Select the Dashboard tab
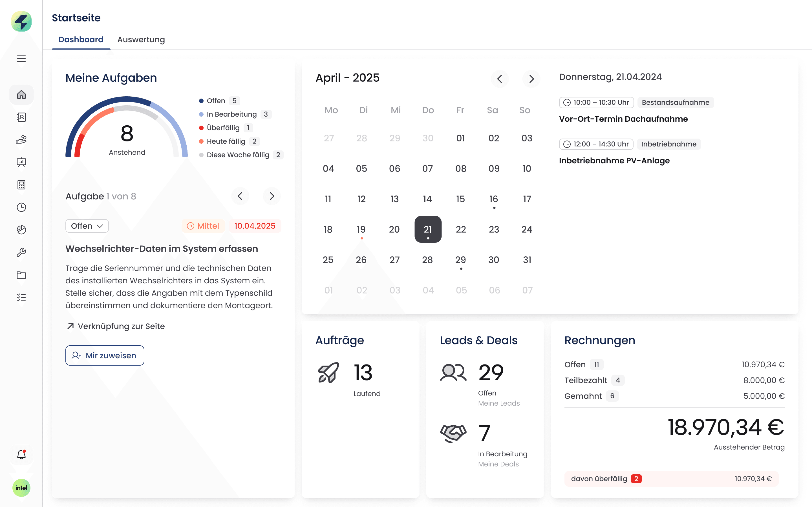Viewport: 812px width, 507px height. click(81, 39)
